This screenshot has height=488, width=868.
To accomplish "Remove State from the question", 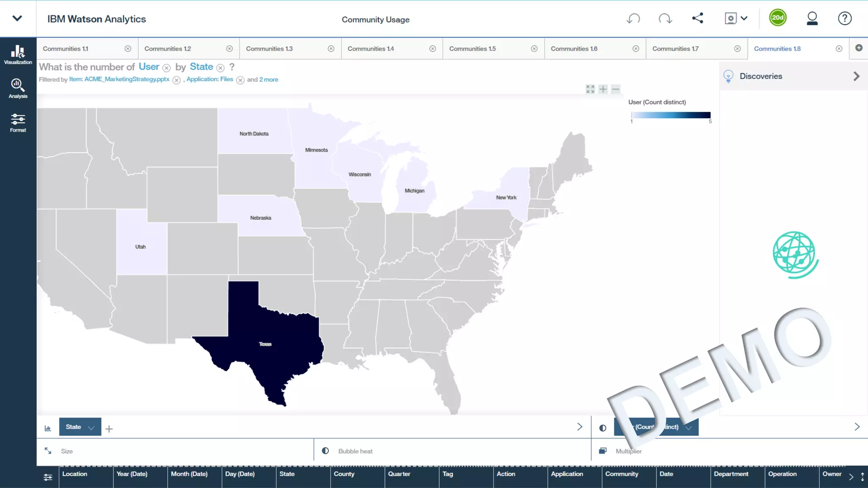I will pyautogui.click(x=220, y=68).
